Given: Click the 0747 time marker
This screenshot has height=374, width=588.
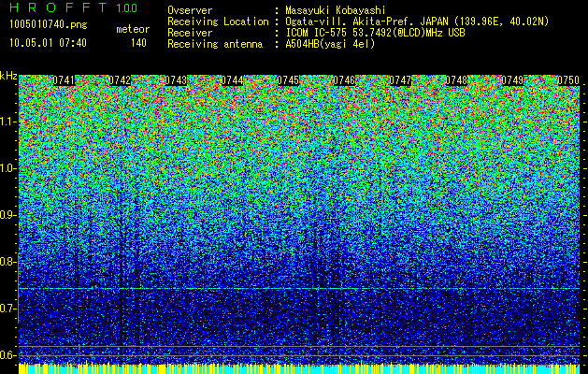Looking at the screenshot, I should (x=400, y=80).
